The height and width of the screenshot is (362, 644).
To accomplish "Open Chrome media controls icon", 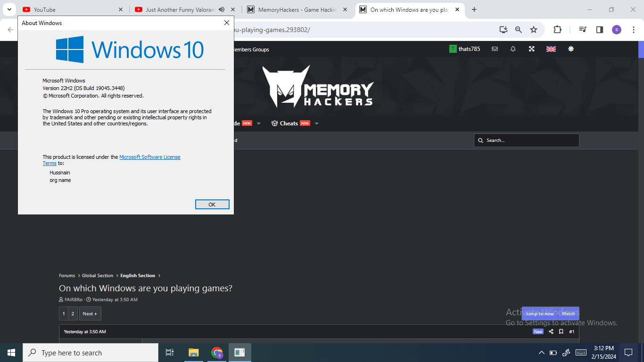I will 583,30.
